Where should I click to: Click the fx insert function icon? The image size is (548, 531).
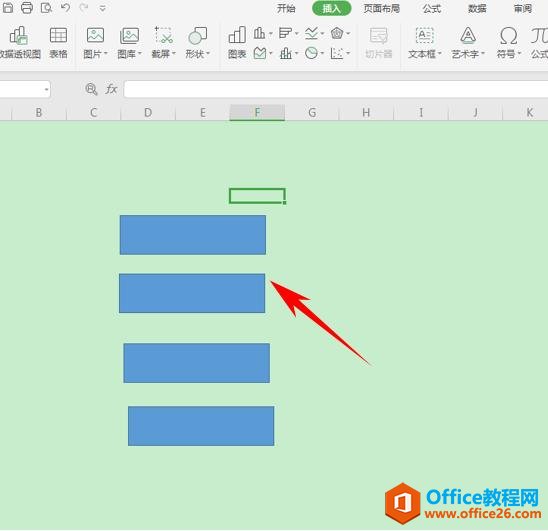tap(111, 89)
